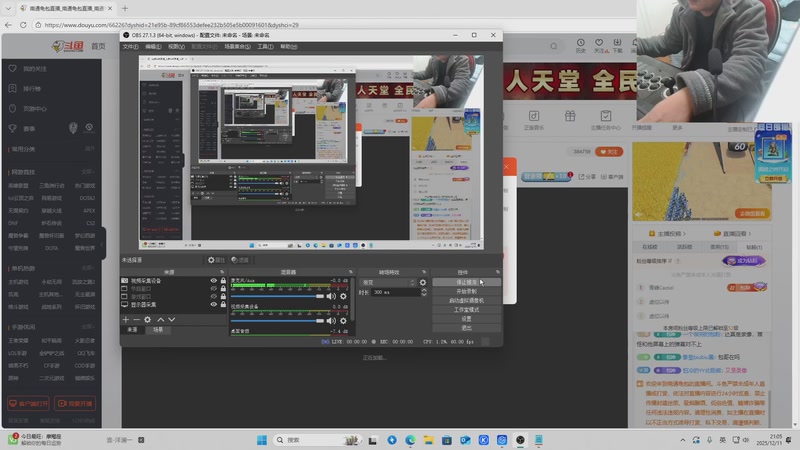Pop out the 来源 dock
Screen dimensions: 800x450
[222, 272]
